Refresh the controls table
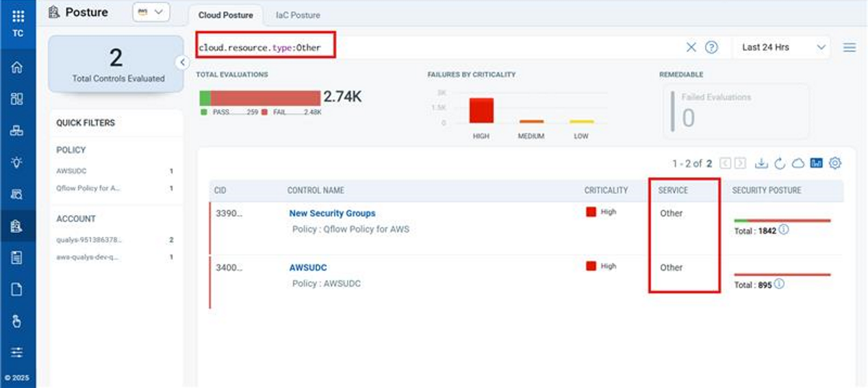The image size is (868, 388). point(780,163)
